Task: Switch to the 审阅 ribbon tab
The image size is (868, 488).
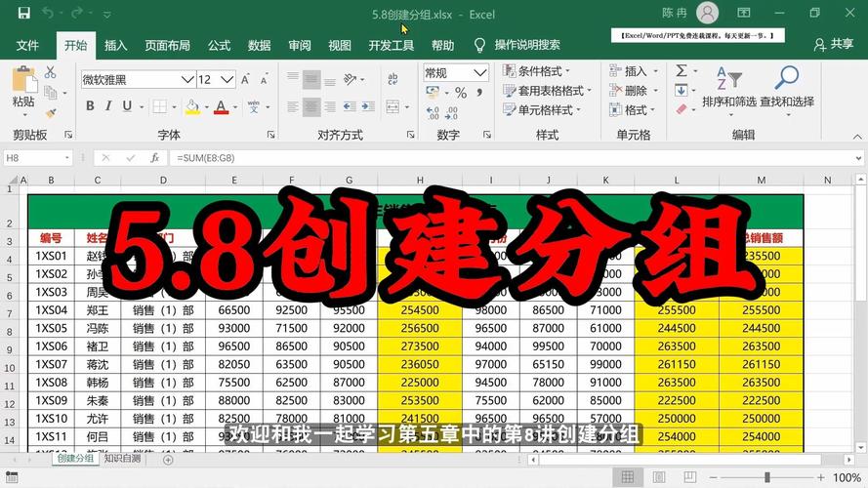Action: click(x=300, y=45)
